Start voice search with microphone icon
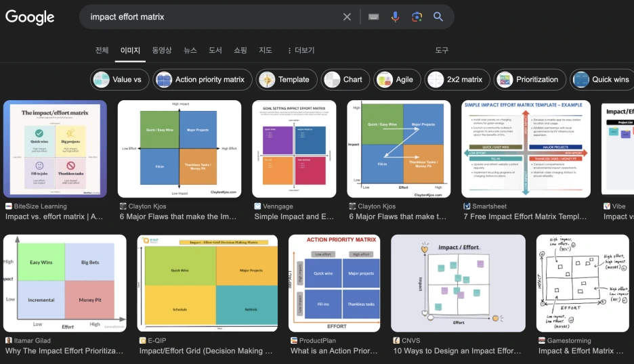Screen dimensions: 634x364 coord(396,16)
